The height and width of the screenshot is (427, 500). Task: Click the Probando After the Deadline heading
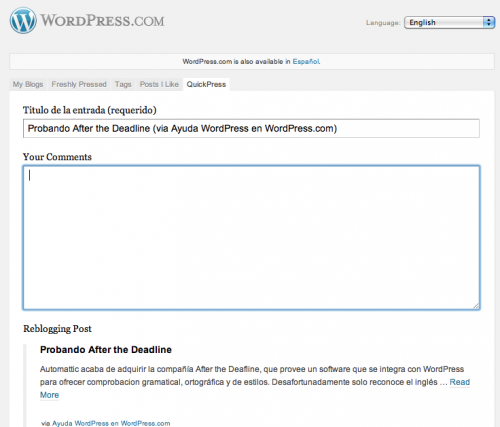[106, 350]
